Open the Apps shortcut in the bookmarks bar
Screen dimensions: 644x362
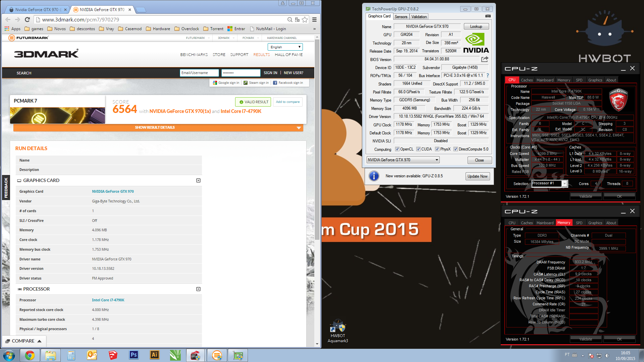pos(12,29)
